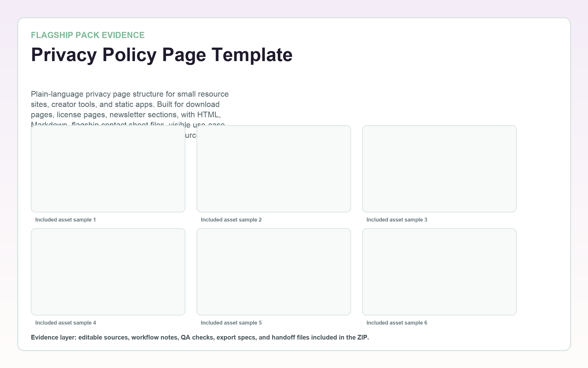
Task: Click the 'Evidence layer: editable sources' footer text
Action: 200,338
